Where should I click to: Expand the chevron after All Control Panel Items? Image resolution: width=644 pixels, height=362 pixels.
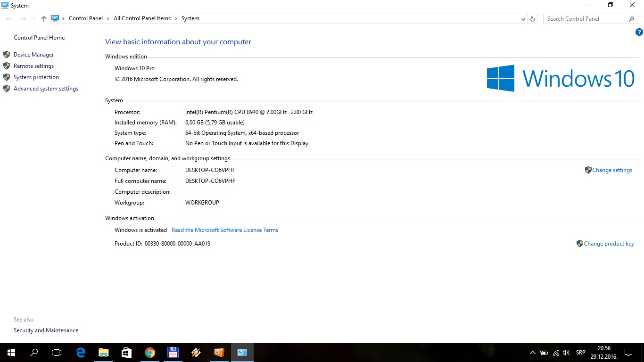[176, 19]
